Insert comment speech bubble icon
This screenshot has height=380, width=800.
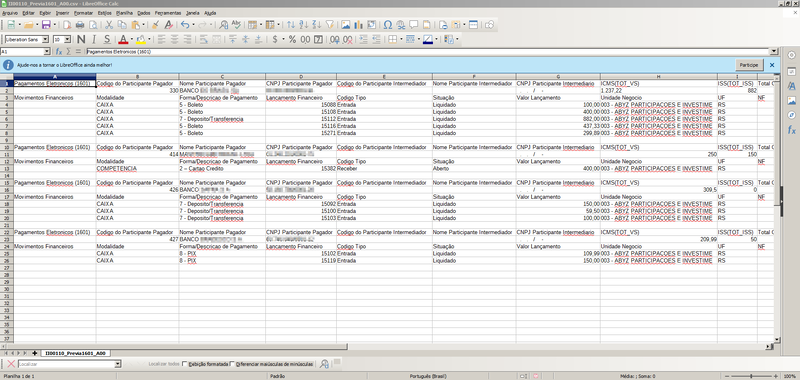click(x=413, y=24)
